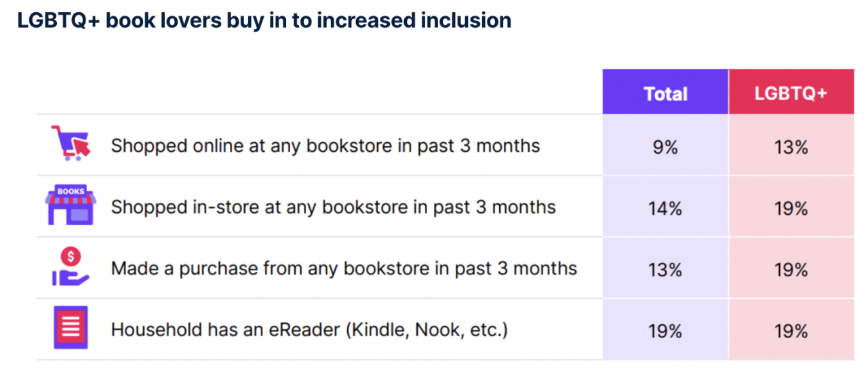Viewport: 868px width, 376px height.
Task: Click the chart title about LGBTQ+ book lovers
Action: tap(264, 20)
